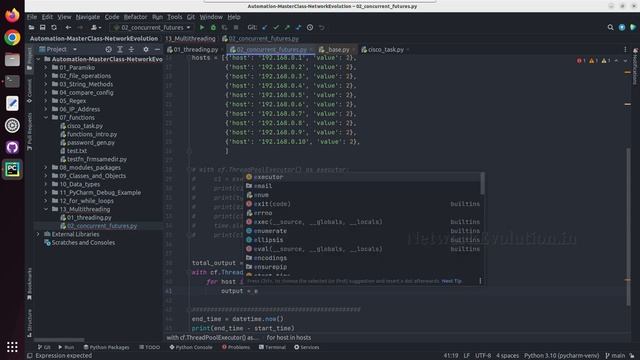Open the File menu

coord(32,17)
